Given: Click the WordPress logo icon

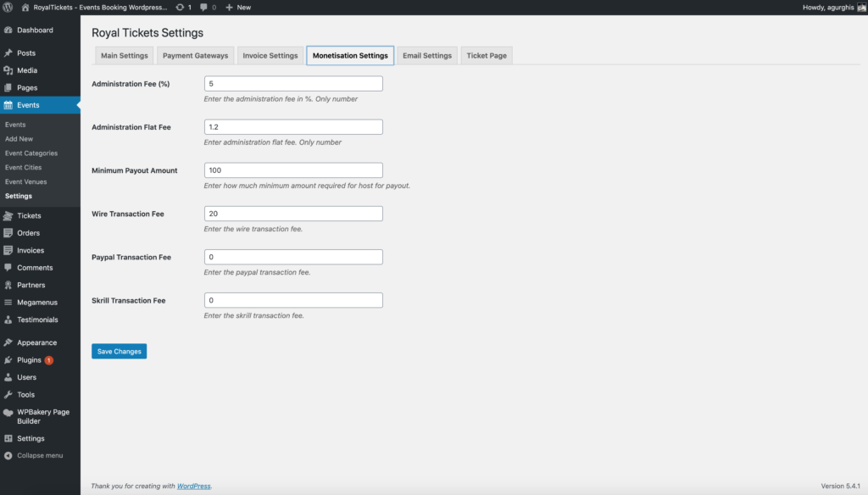Looking at the screenshot, I should pos(8,7).
